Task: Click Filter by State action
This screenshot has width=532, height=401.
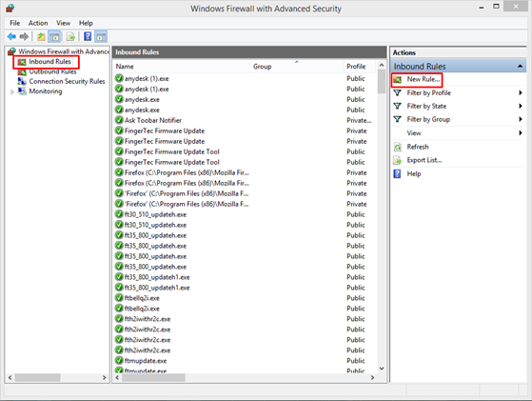Action: (x=426, y=106)
